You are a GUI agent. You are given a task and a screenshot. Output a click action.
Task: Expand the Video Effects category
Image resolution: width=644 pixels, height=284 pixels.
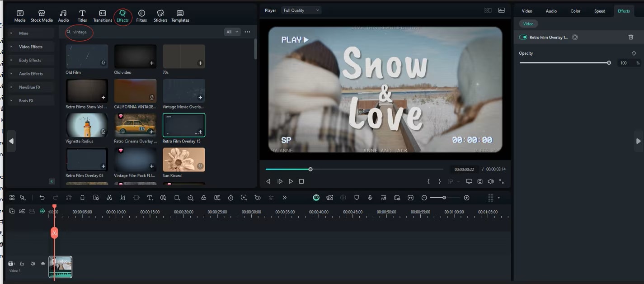31,47
